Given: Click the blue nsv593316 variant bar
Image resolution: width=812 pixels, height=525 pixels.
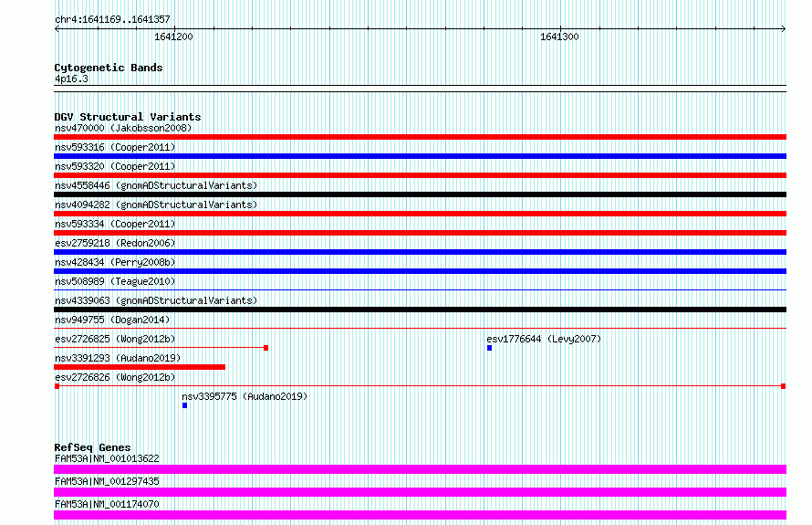Looking at the screenshot, I should (x=420, y=156).
